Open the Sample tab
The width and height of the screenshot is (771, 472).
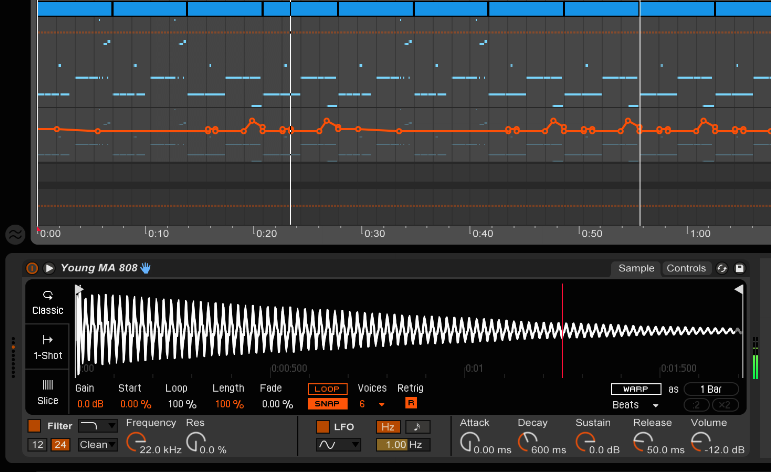636,268
